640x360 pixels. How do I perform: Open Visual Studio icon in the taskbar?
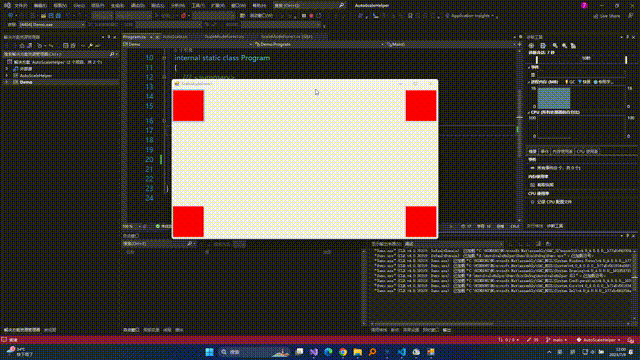pos(313,352)
